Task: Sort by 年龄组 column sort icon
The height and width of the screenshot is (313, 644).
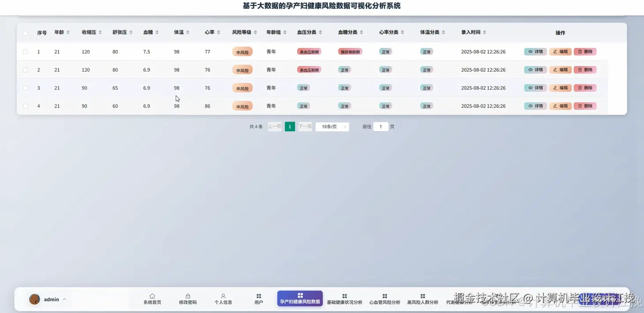Action: pyautogui.click(x=285, y=33)
